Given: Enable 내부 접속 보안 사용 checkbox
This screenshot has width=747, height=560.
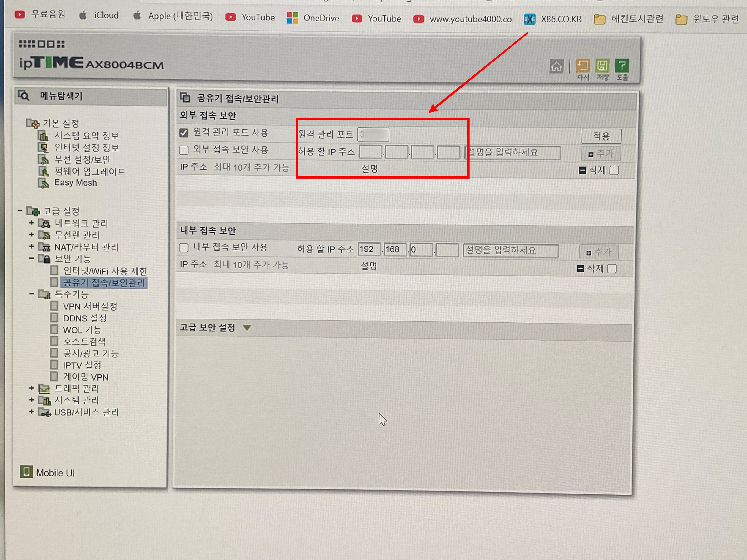Looking at the screenshot, I should click(x=184, y=248).
